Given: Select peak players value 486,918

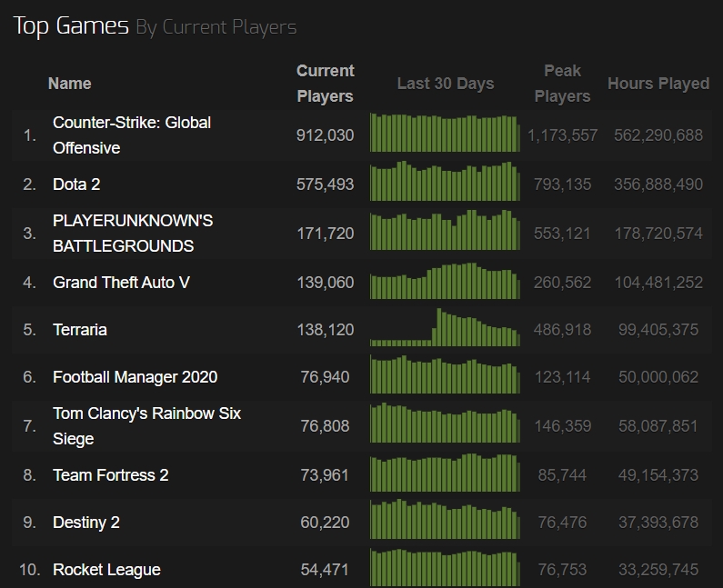Looking at the screenshot, I should click(x=563, y=330).
